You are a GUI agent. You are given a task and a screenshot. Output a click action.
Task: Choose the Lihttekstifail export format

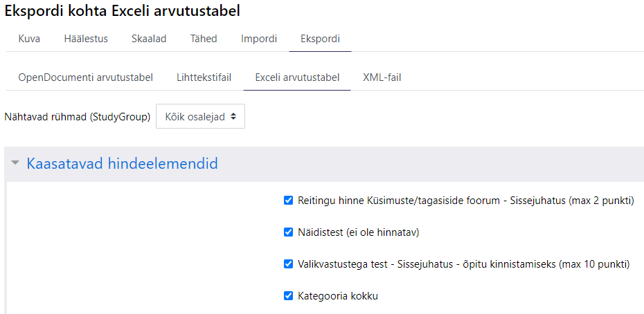pyautogui.click(x=204, y=77)
